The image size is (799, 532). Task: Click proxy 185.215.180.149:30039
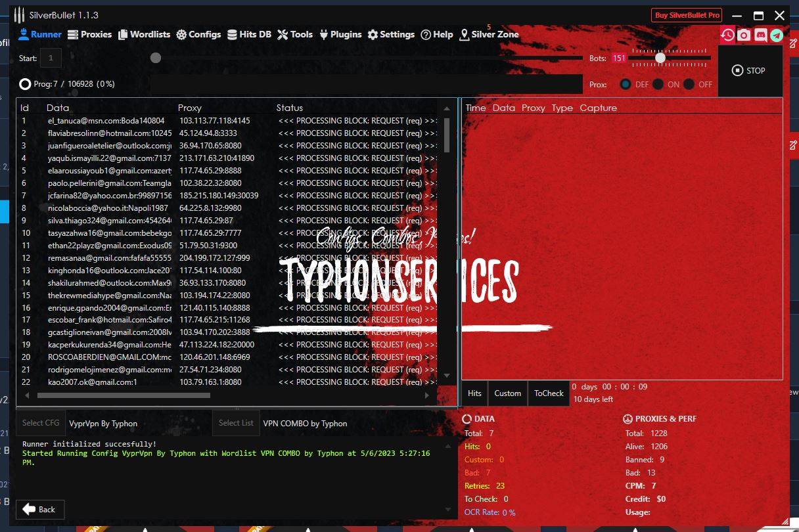tap(219, 196)
